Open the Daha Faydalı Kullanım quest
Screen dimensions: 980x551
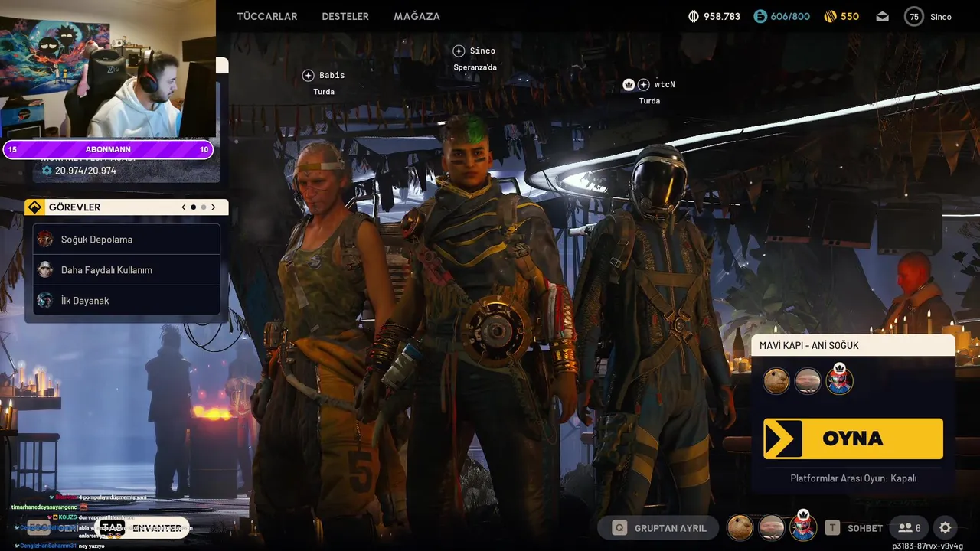click(x=126, y=270)
